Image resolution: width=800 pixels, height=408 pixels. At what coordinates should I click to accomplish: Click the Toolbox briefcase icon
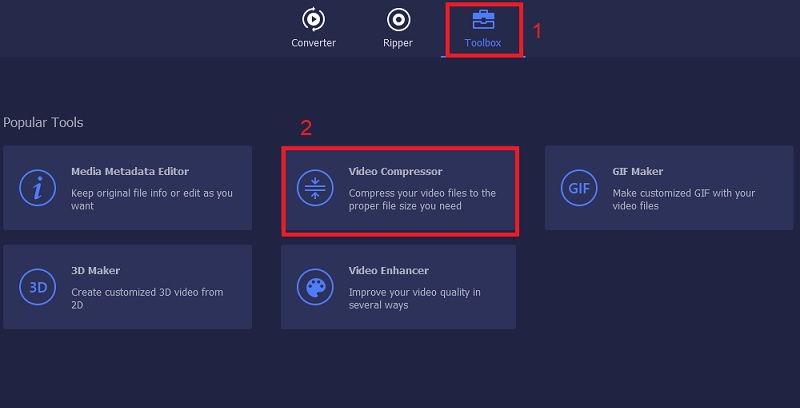point(483,19)
